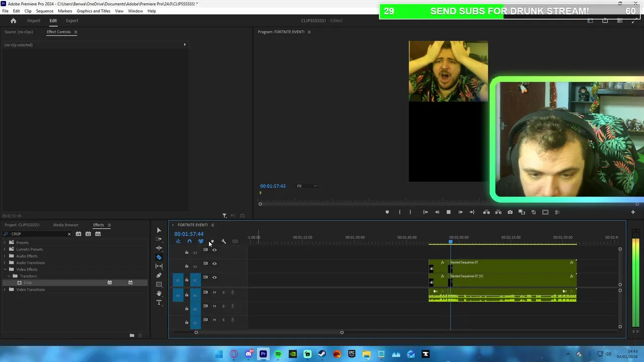Viewport: 644px width, 362px height.
Task: Open the Button Editor plus icon
Action: coord(633,212)
